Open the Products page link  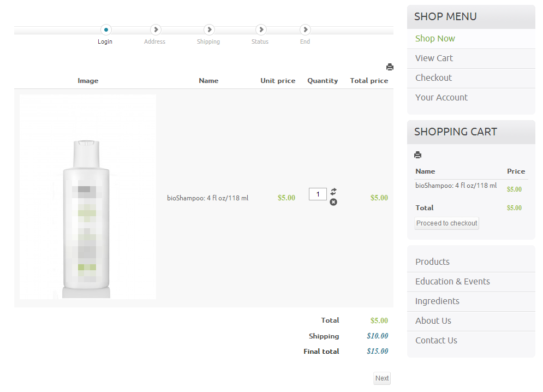pyautogui.click(x=432, y=262)
